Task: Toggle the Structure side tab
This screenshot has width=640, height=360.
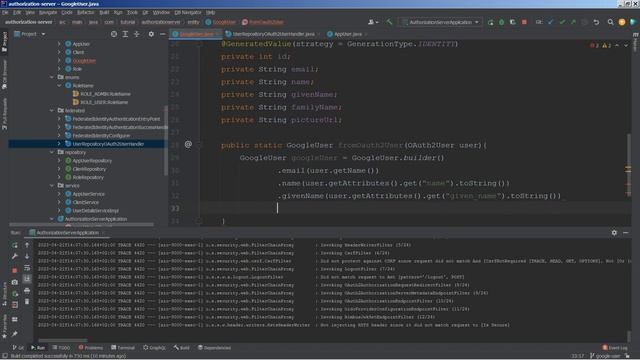Action: pyautogui.click(x=4, y=295)
